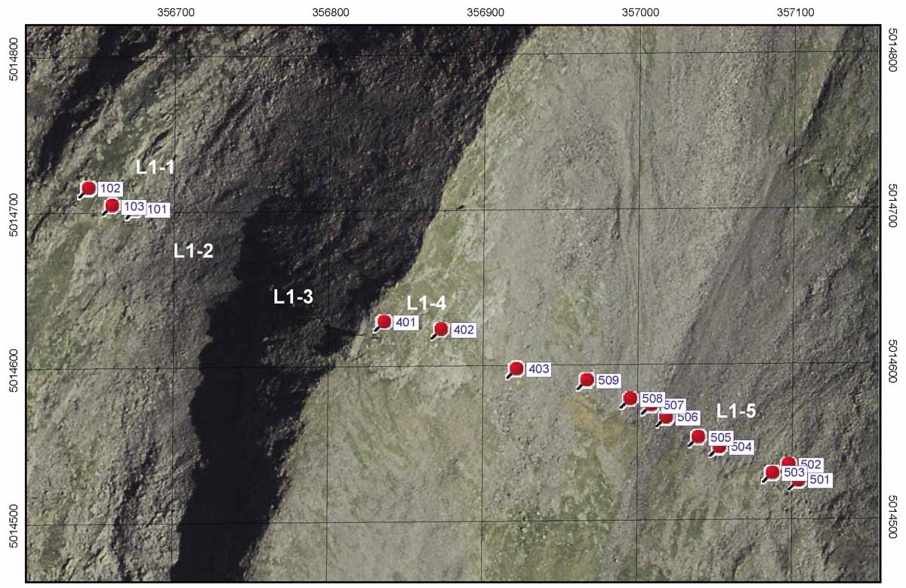Image resolution: width=906 pixels, height=588 pixels.
Task: Click the easting coordinate 356800
Action: click(x=331, y=11)
